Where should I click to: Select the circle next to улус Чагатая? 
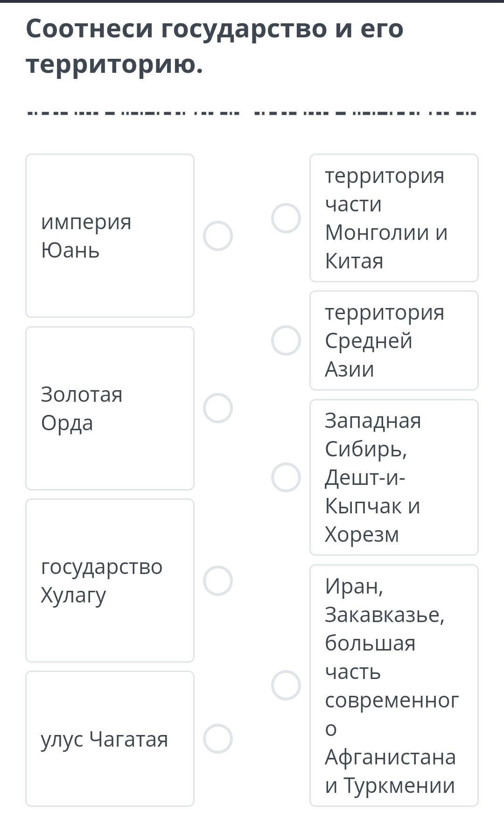[x=217, y=738]
